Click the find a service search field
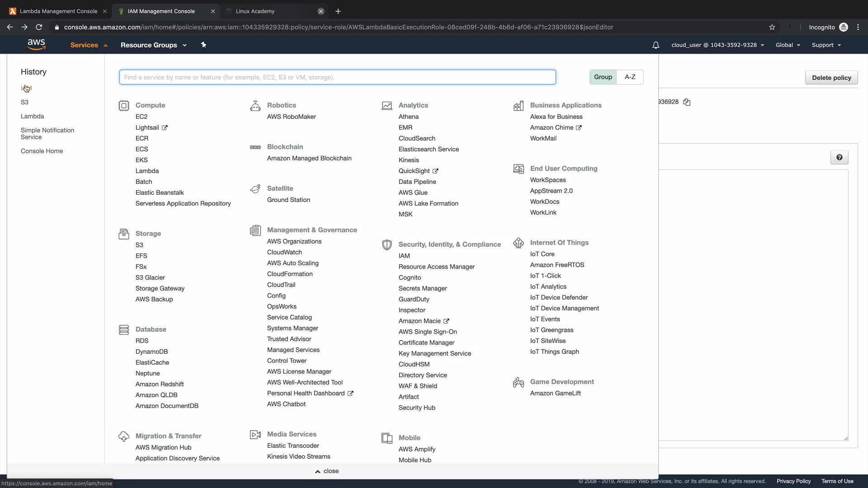This screenshot has height=488, width=868. [337, 77]
